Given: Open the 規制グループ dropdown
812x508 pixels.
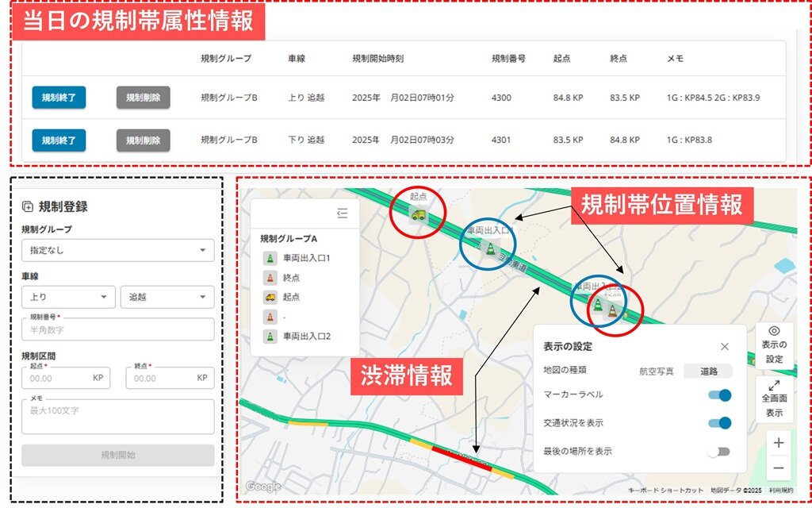Looking at the screenshot, I should (117, 251).
